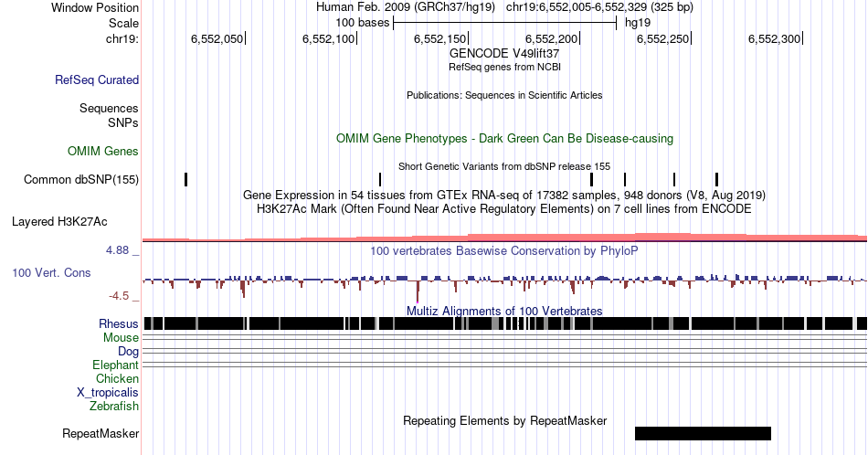Click the 4.88 conservation scale maximum
The image size is (868, 455).
117,250
